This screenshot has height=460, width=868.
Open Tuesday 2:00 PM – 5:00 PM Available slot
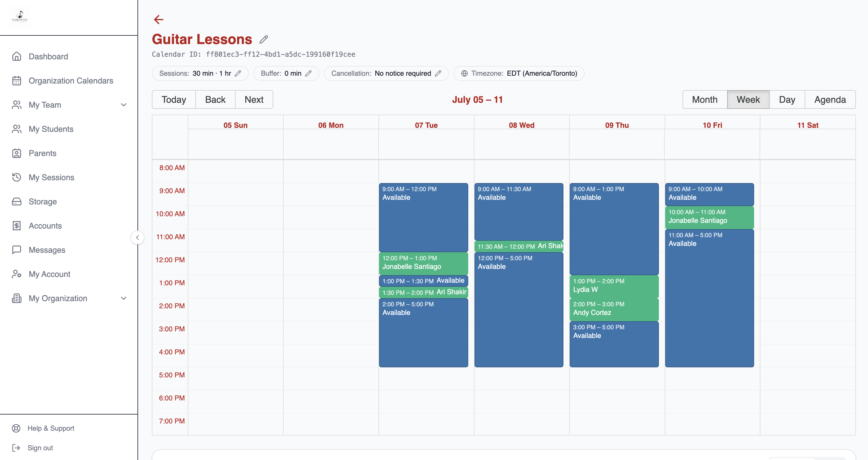click(423, 332)
